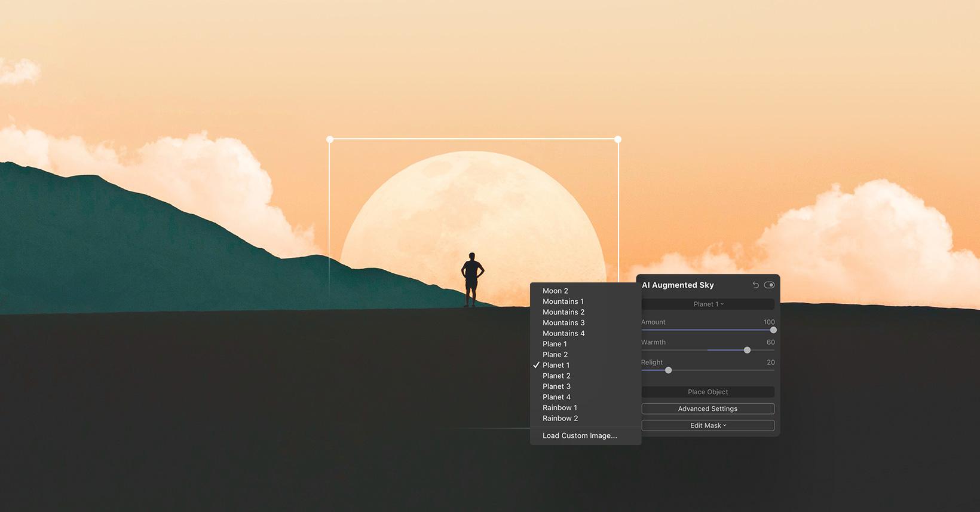Open the Planet 1 object dropdown
Image resolution: width=980 pixels, height=512 pixels.
point(708,304)
